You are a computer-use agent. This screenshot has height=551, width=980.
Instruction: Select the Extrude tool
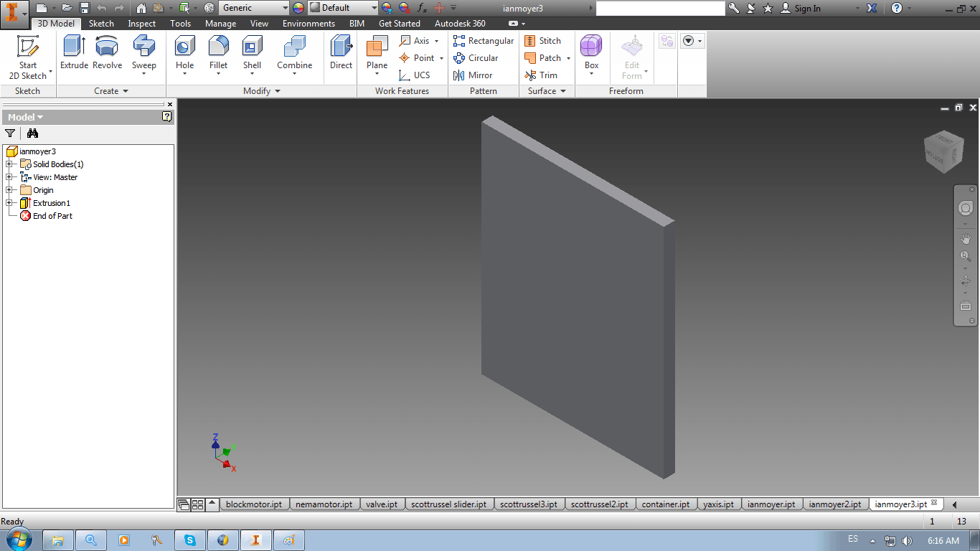point(74,52)
